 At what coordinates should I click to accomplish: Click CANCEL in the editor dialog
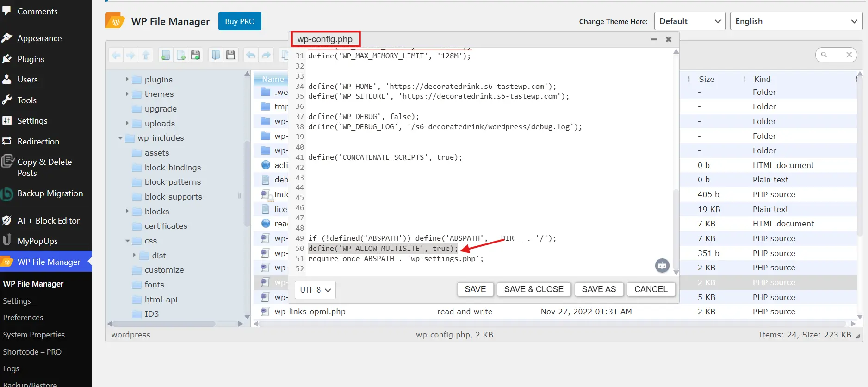651,289
